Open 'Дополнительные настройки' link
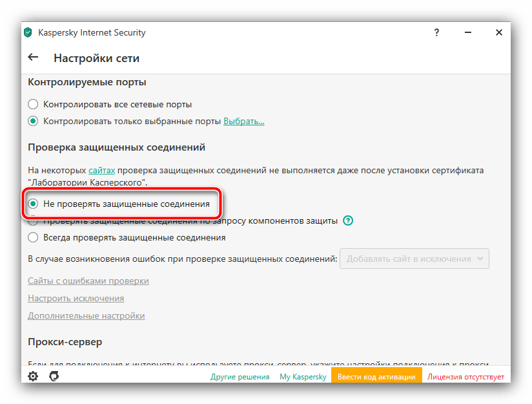 click(x=86, y=316)
